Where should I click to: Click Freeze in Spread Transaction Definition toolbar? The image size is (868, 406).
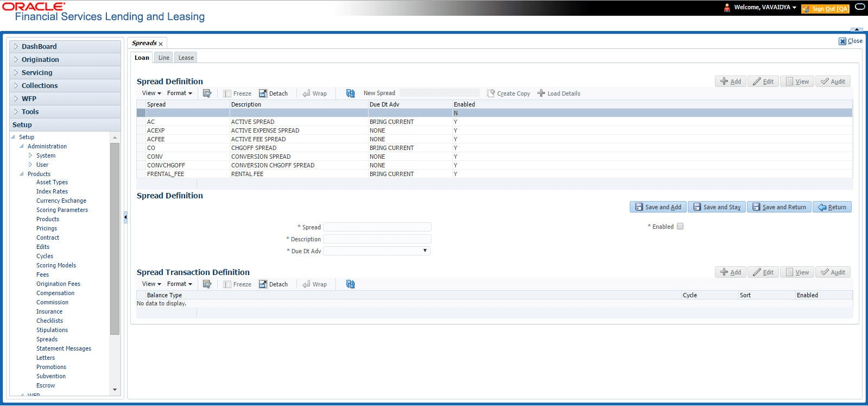coord(237,284)
